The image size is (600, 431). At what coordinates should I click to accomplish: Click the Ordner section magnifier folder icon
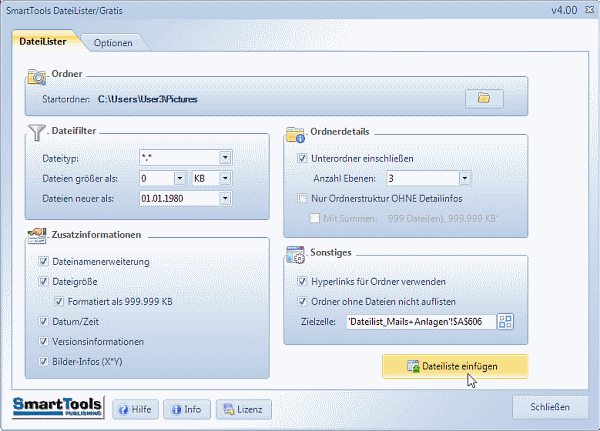(x=37, y=77)
